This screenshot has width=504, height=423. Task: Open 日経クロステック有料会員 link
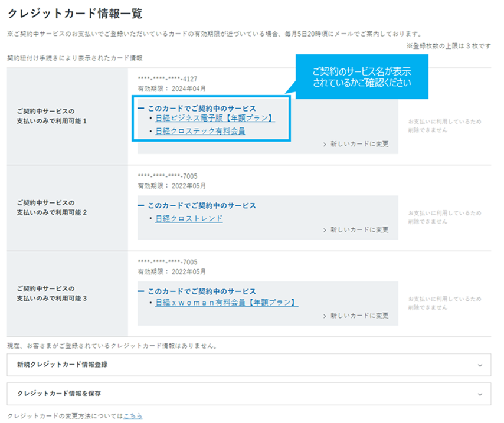(x=200, y=131)
